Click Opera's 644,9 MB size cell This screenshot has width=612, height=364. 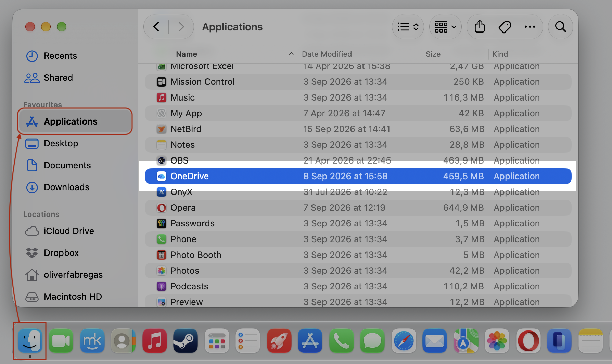tap(463, 208)
